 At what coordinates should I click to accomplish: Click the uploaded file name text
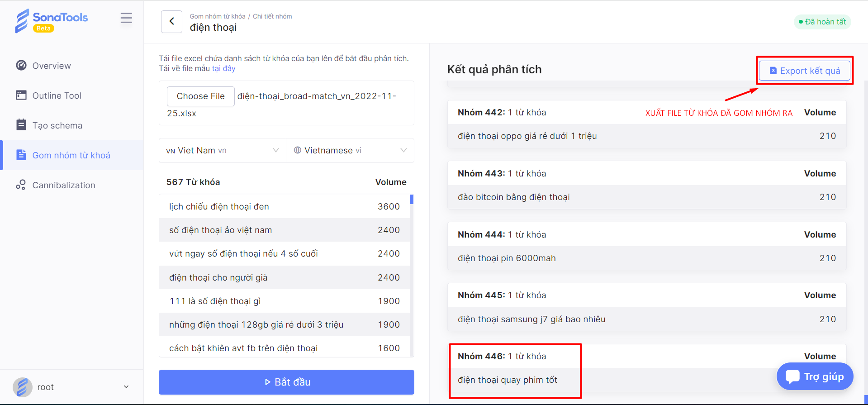coord(281,105)
